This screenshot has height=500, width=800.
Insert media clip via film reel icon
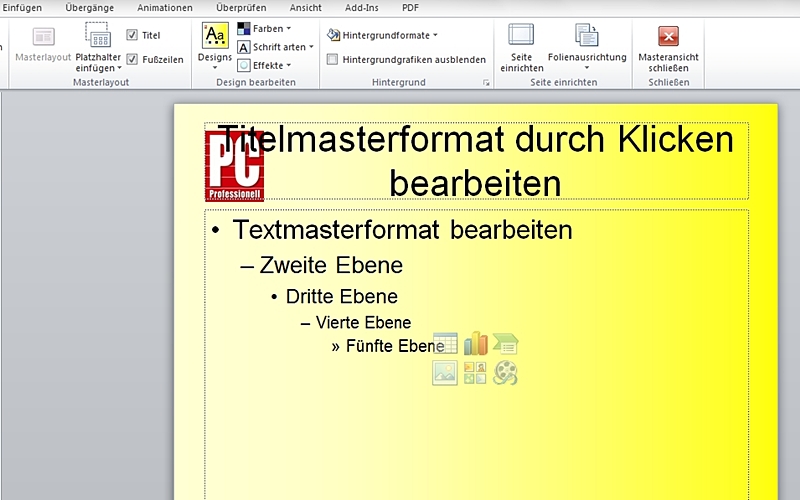click(506, 373)
